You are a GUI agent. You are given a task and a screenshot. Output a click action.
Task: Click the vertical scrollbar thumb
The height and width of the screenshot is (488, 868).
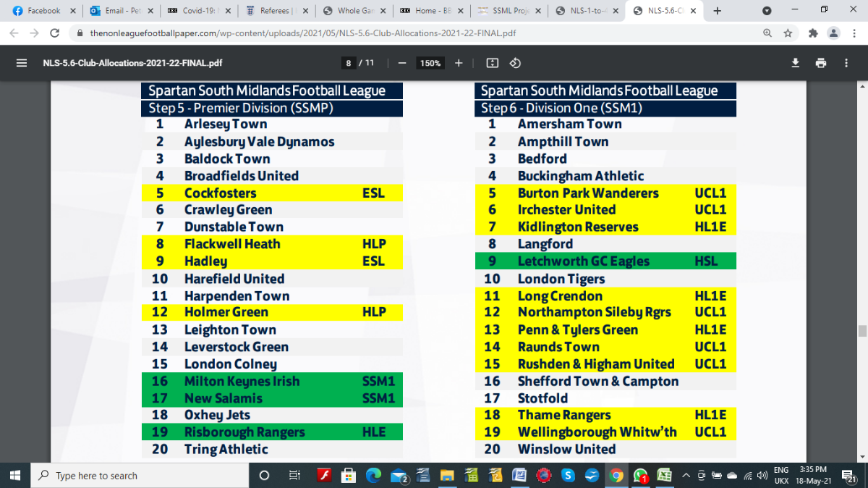click(862, 331)
